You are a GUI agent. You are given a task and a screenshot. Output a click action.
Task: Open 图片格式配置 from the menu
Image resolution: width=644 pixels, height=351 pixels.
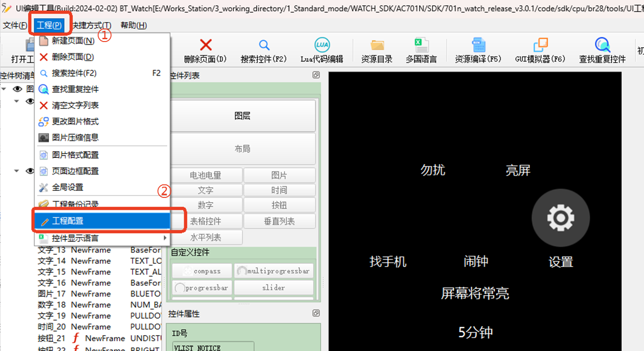point(102,155)
